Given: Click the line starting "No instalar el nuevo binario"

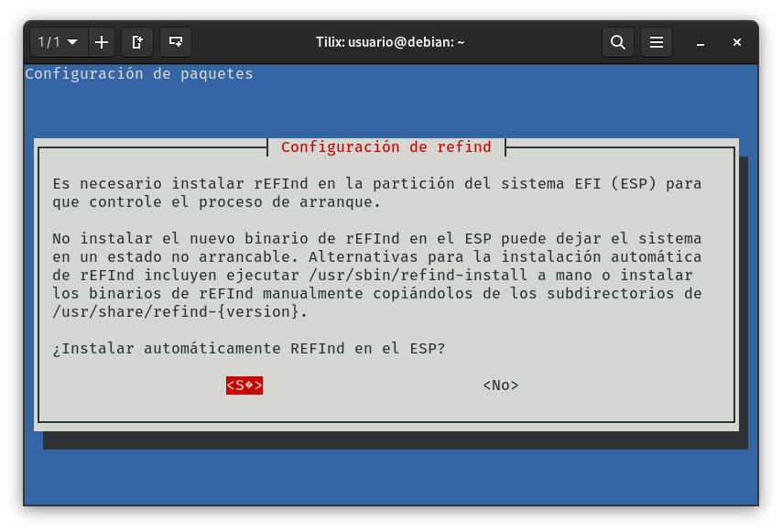Looking at the screenshot, I should pyautogui.click(x=377, y=238).
